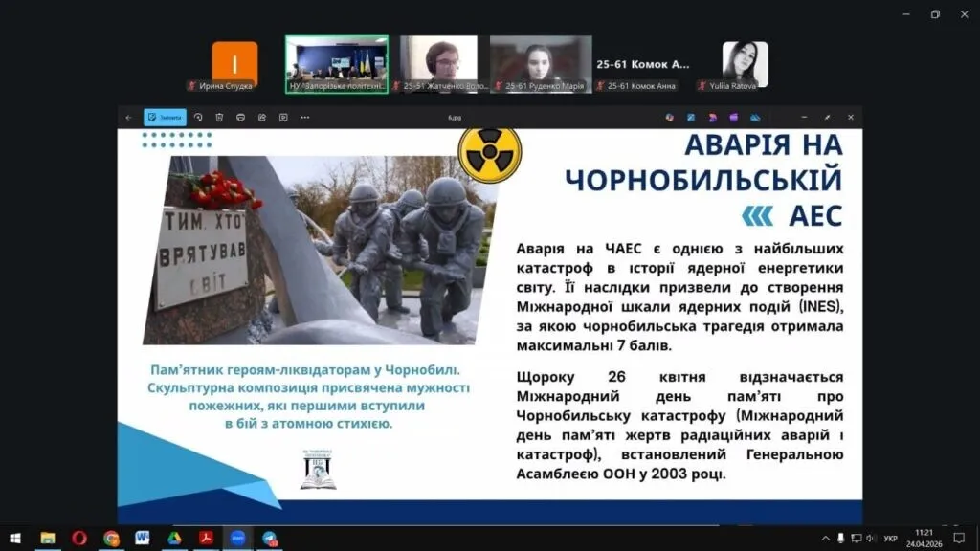Screen dimensions: 980x551
Task: Switch input language УКР
Action: click(x=891, y=539)
